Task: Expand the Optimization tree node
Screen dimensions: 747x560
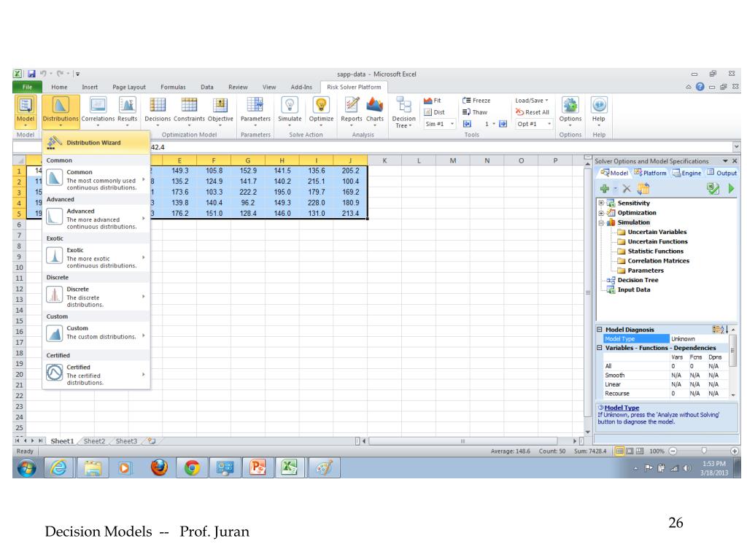Action: 601,213
